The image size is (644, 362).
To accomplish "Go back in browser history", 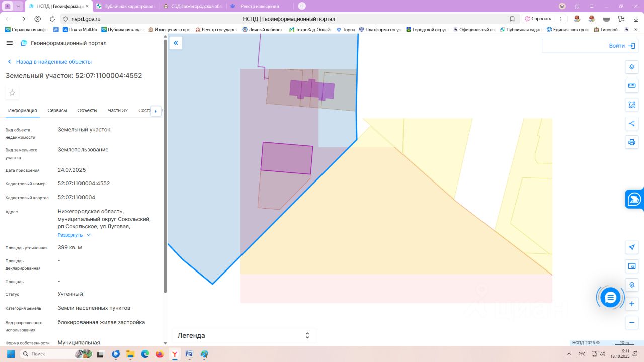I will (x=8, y=19).
